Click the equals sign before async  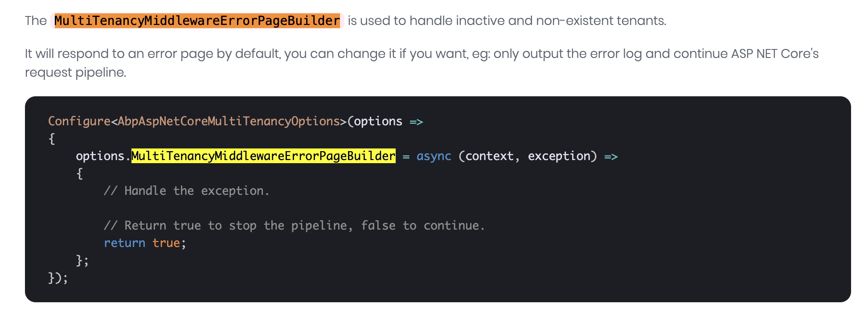click(406, 156)
